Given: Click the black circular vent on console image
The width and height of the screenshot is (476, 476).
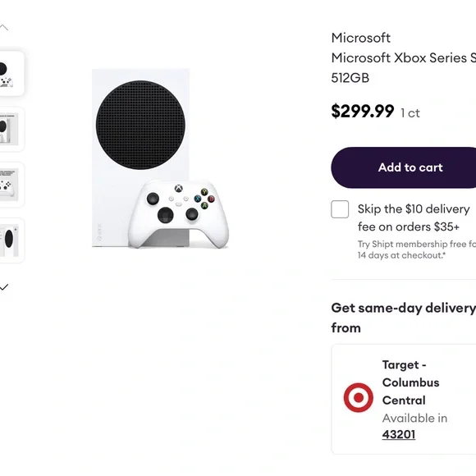Looking at the screenshot, I should pyautogui.click(x=140, y=125).
